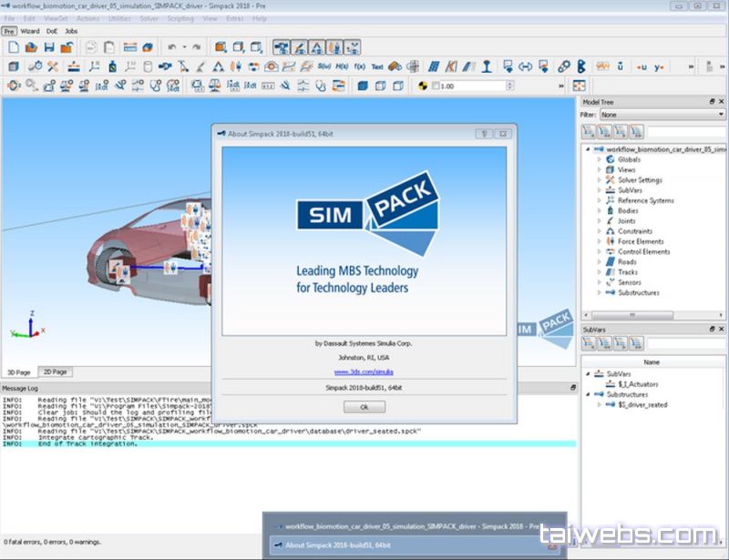Click the Save disk icon
729x560 pixels.
49,46
